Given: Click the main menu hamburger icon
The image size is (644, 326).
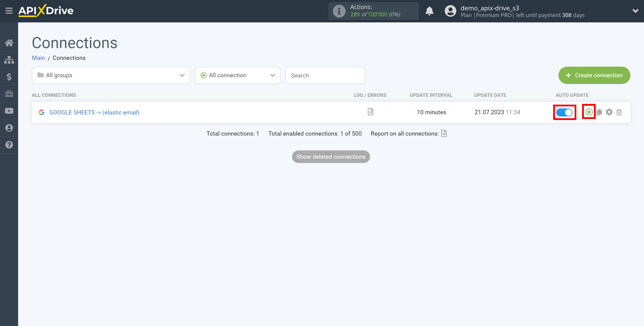Looking at the screenshot, I should pyautogui.click(x=9, y=11).
